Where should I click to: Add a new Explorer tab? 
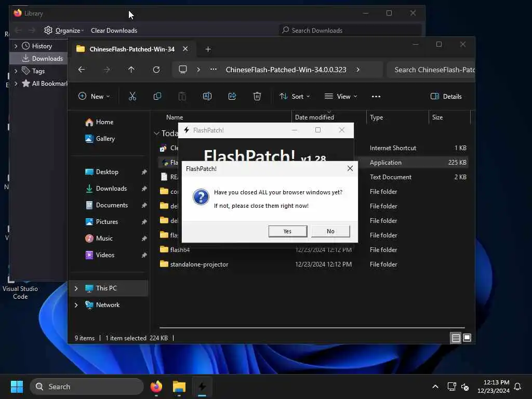tap(208, 49)
